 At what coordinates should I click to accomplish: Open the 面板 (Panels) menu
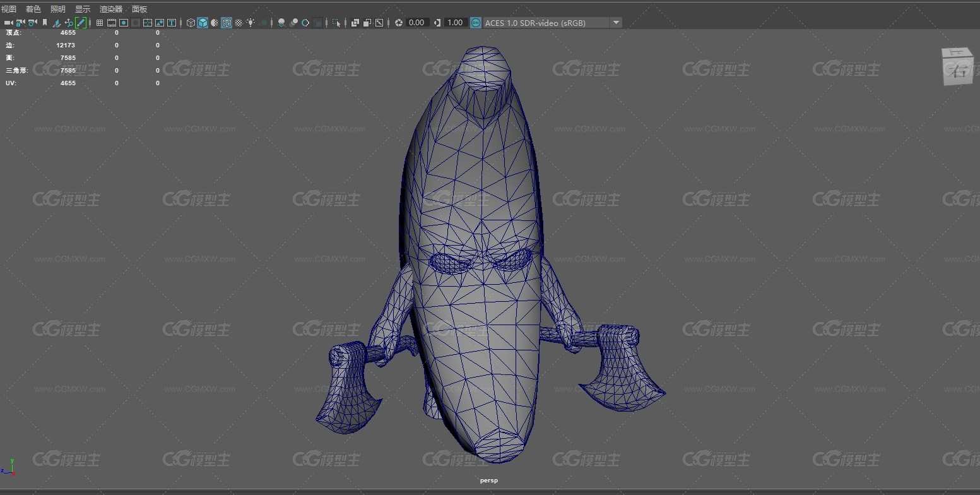coord(139,9)
